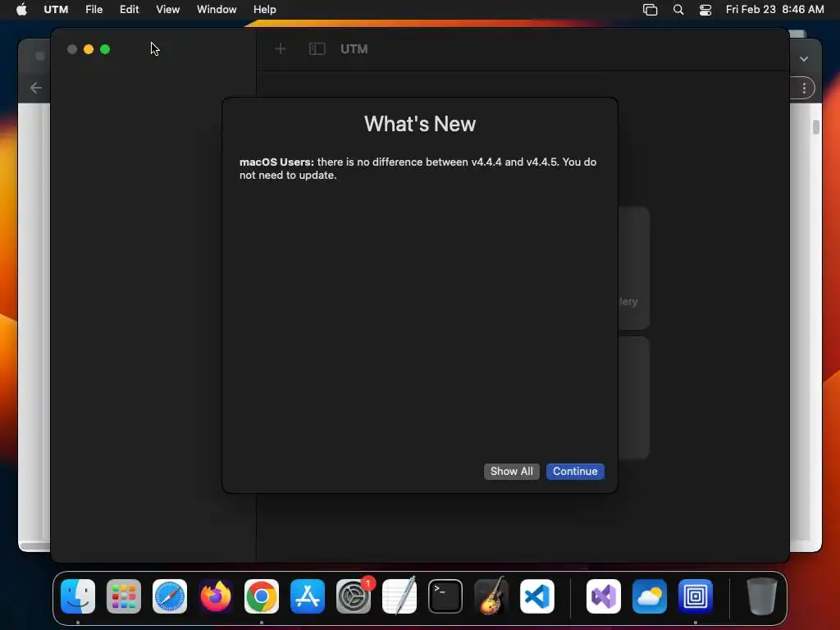
Task: Open the Help menu
Action: coord(265,10)
